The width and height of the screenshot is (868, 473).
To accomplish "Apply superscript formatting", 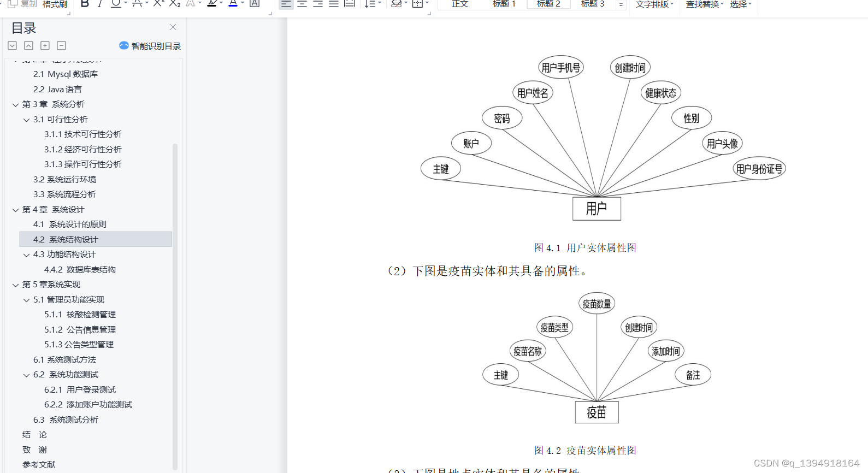I will 158,4.
